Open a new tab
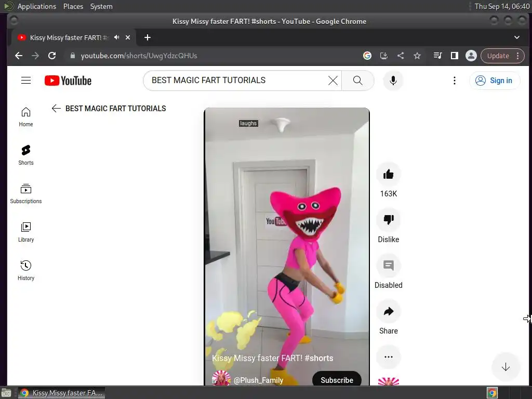 click(x=147, y=37)
